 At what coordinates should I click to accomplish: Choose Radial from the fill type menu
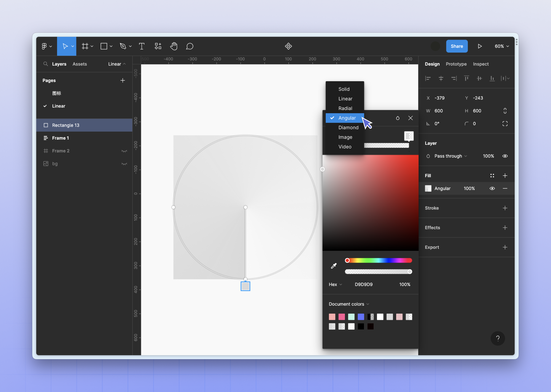(x=345, y=108)
